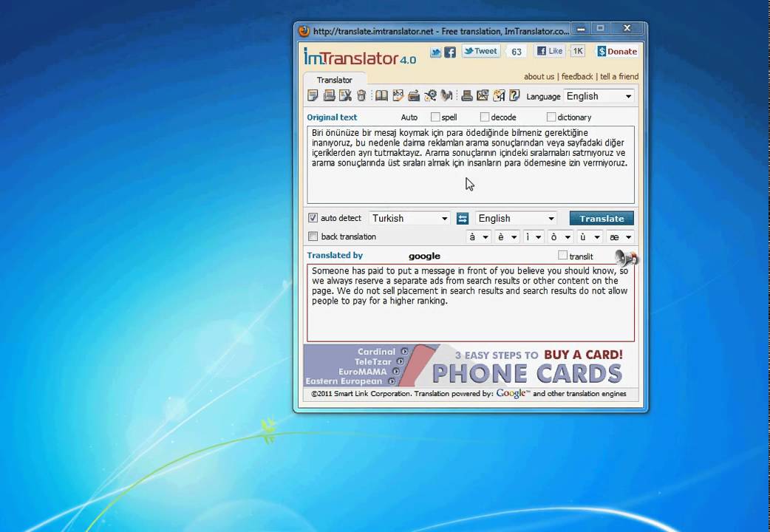Click the play icon beside Cardinal
This screenshot has height=532, width=770.
point(404,352)
